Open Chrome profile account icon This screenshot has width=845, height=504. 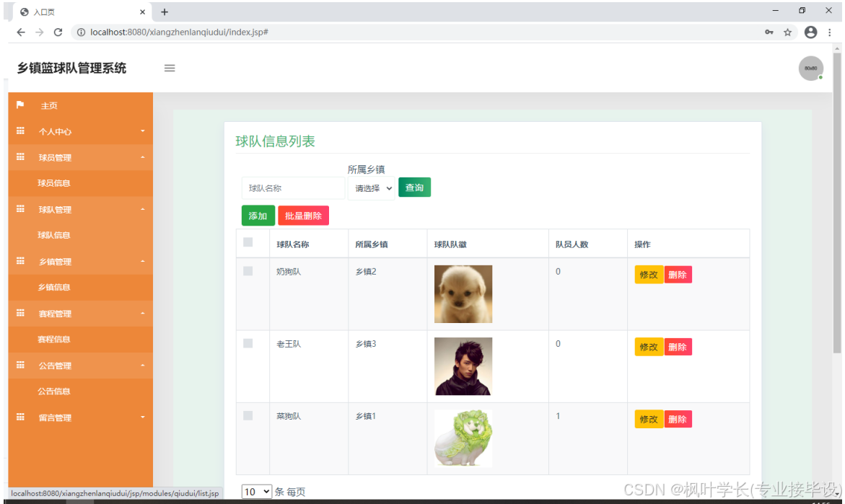810,32
